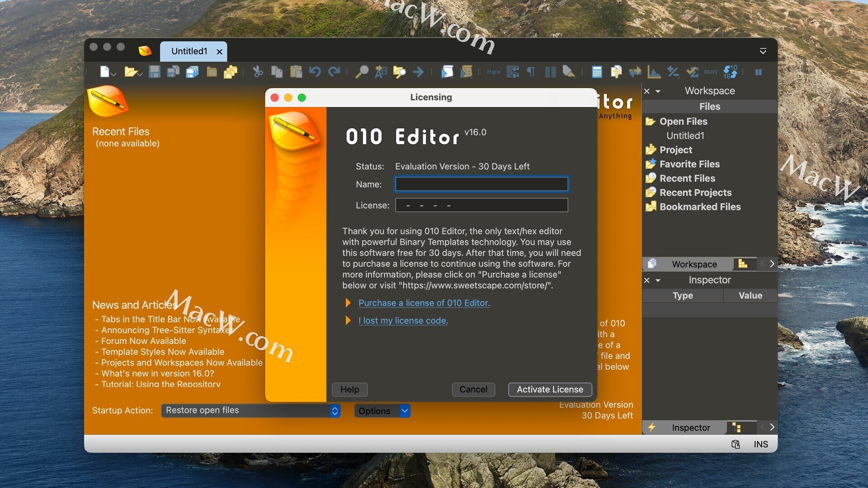The image size is (868, 488).
Task: Switch to the Untitled1 tab
Action: click(189, 52)
